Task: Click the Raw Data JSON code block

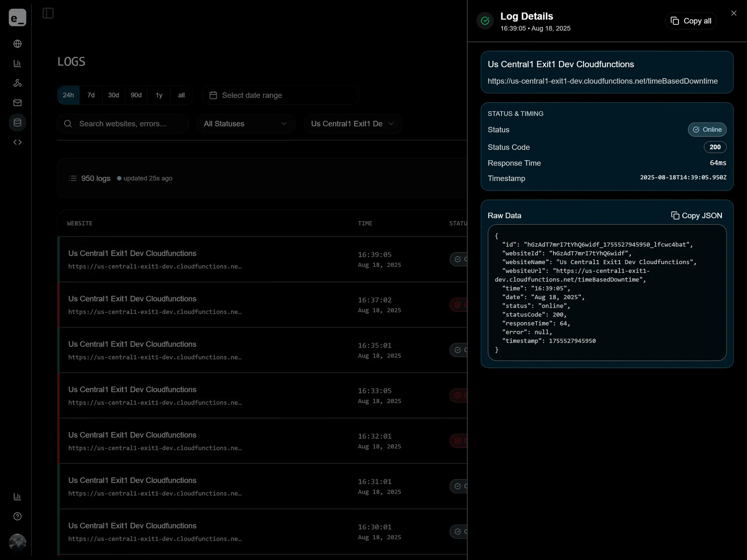Action: point(607,293)
